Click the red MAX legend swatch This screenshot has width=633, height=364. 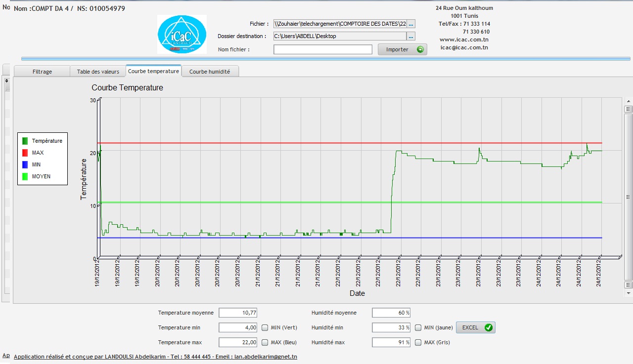25,153
